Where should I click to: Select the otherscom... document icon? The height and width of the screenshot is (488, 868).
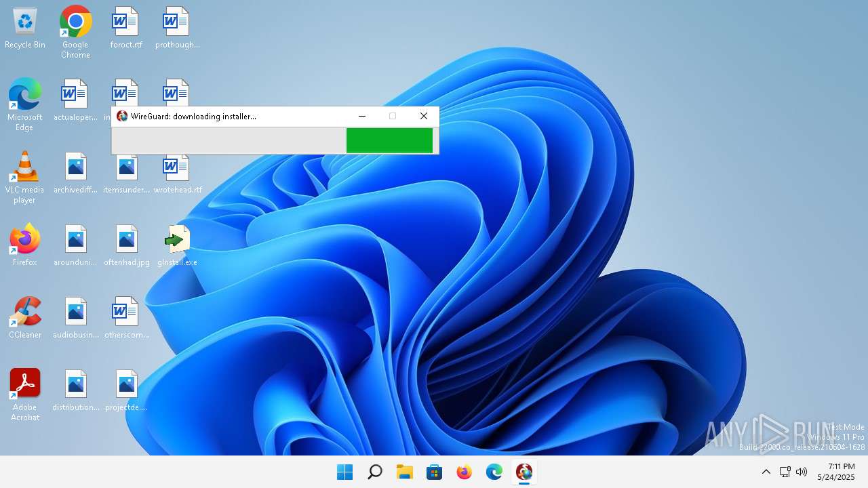(126, 318)
